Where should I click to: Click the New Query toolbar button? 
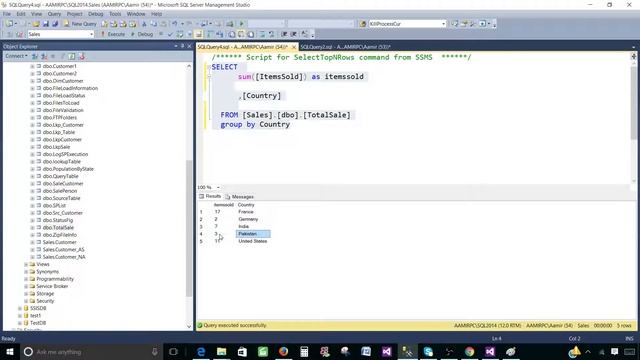(x=80, y=24)
